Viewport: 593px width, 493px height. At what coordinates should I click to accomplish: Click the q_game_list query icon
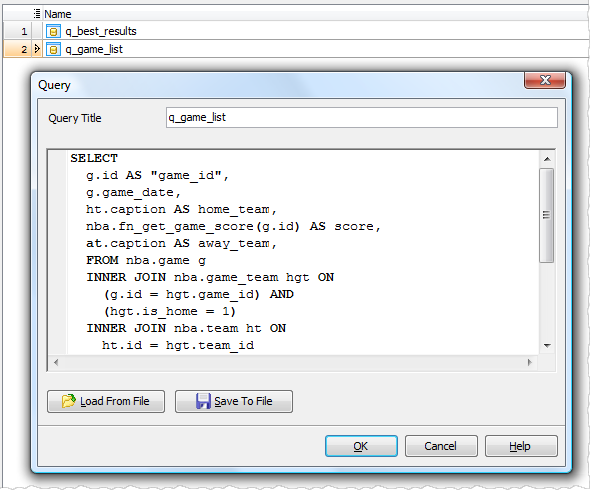[x=53, y=50]
